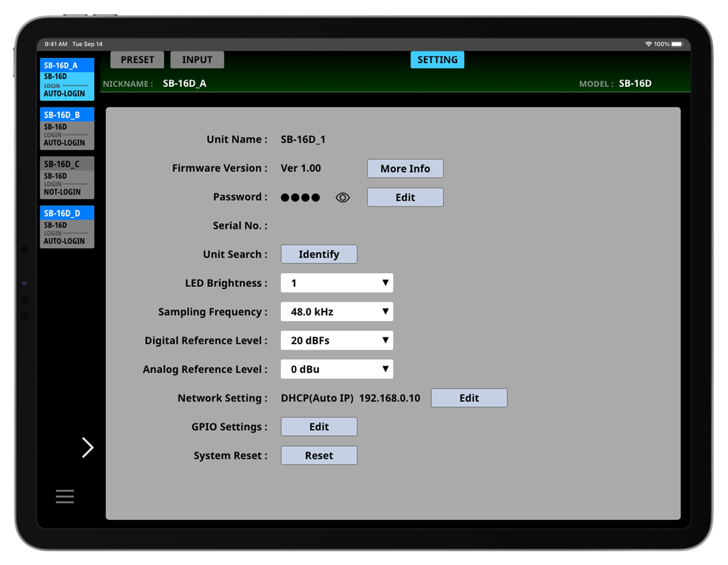Tap the battery indicator icon
Viewport: 728px width, 565px height.
(x=677, y=44)
